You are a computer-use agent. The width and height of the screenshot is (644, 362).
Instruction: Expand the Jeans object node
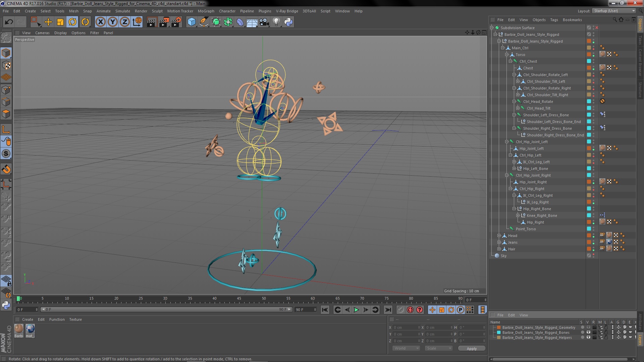499,242
